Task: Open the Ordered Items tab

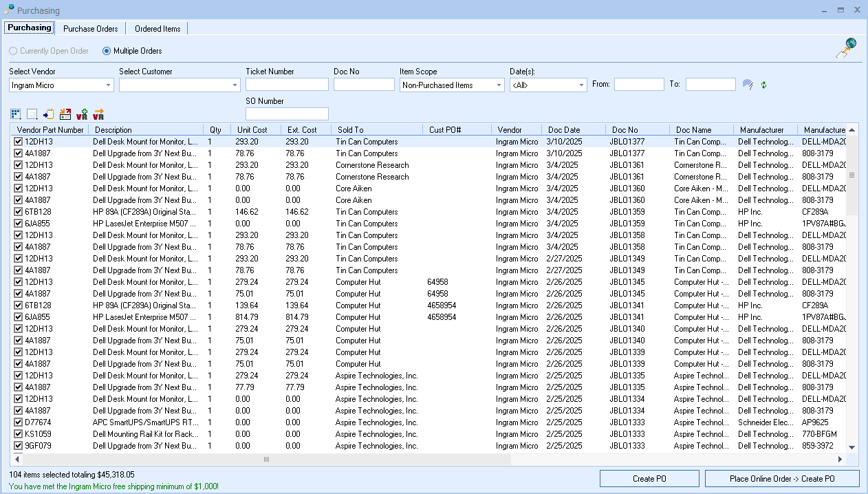Action: (x=158, y=29)
